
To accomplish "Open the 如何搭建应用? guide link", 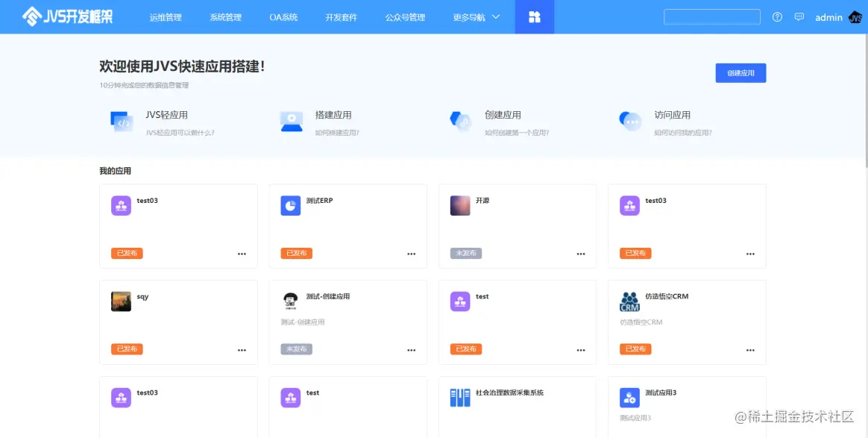I will click(x=337, y=133).
